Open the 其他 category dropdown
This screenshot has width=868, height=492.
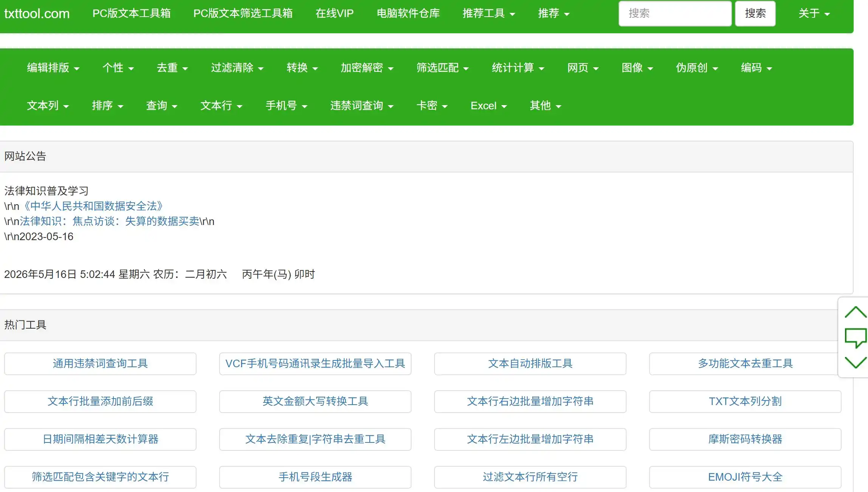(x=545, y=106)
